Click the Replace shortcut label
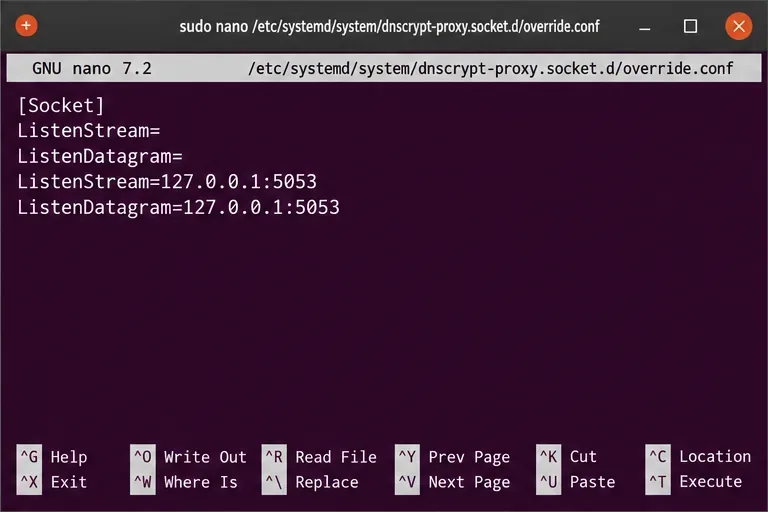 pyautogui.click(x=327, y=483)
